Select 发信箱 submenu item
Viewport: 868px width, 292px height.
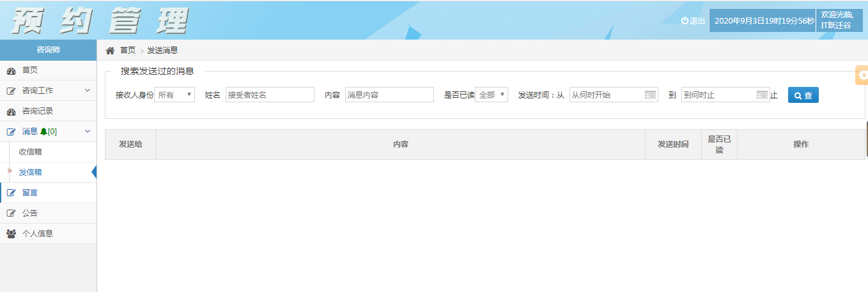click(49, 173)
